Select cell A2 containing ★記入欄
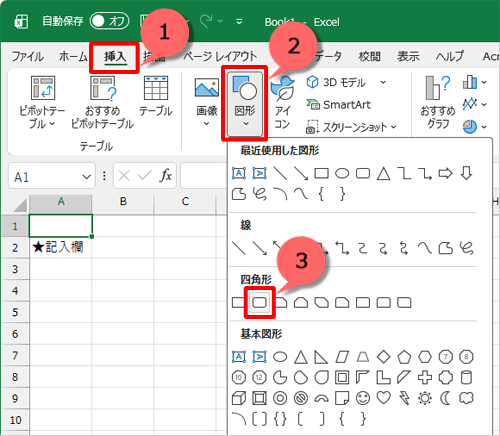Viewport: 500px width, 436px height. click(x=61, y=247)
